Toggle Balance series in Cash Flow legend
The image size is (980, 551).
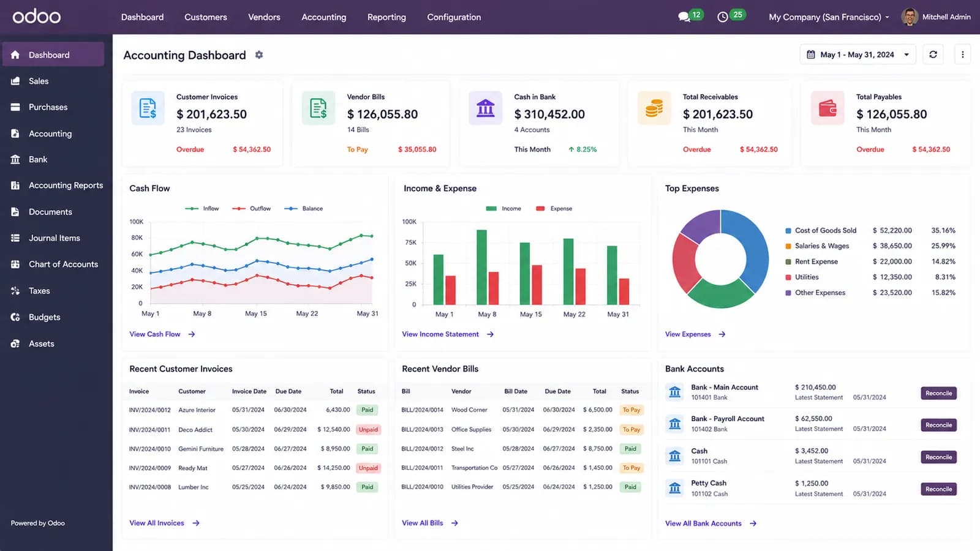[x=303, y=209]
